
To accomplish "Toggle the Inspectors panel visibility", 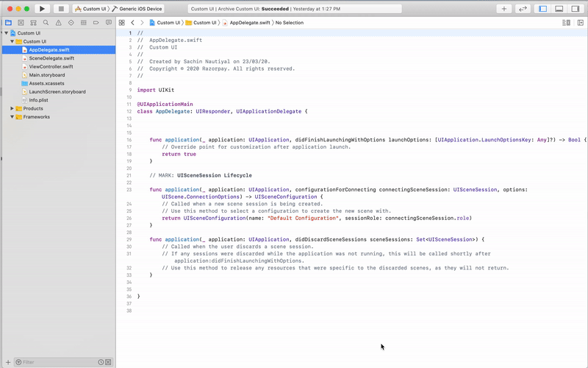I will 576,9.
